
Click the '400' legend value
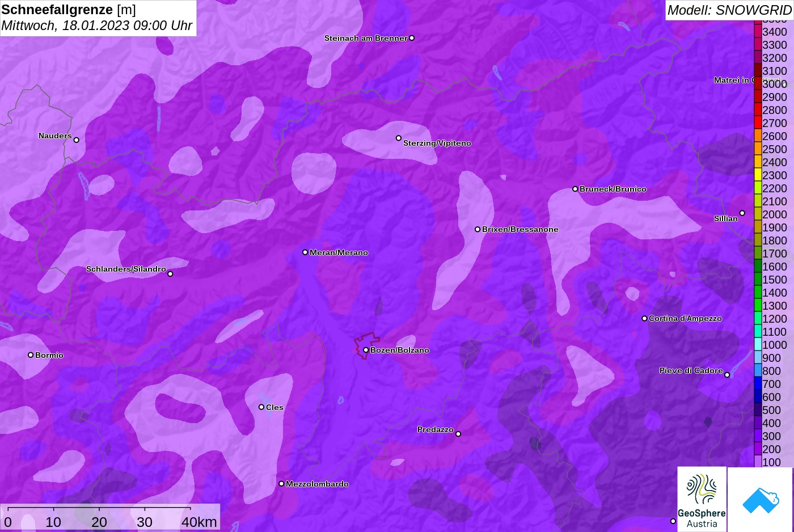[x=771, y=423]
